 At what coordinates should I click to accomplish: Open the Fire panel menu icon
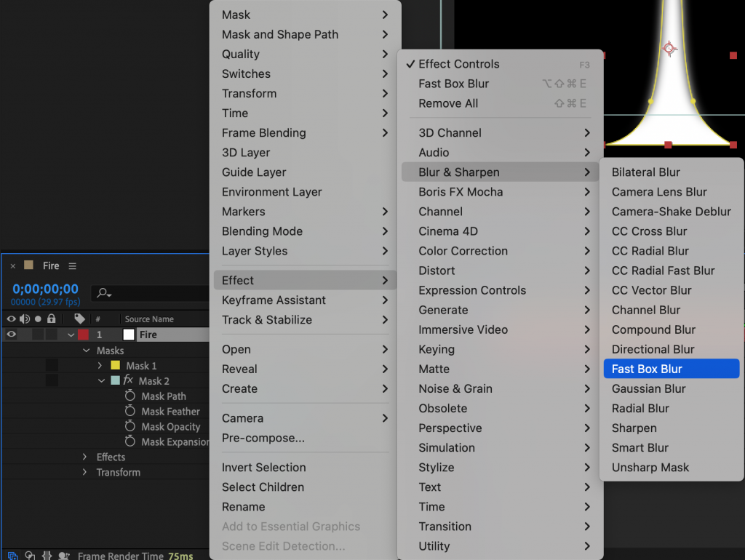click(x=72, y=265)
